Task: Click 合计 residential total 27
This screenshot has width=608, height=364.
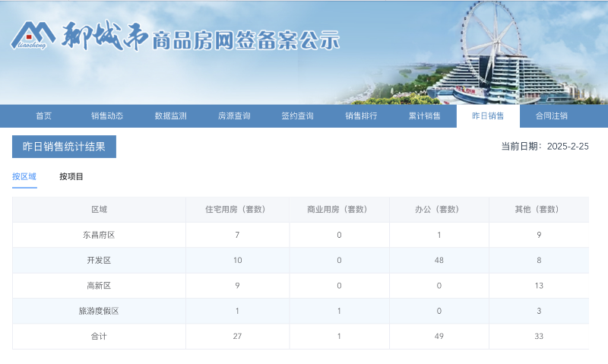Action: (237, 337)
